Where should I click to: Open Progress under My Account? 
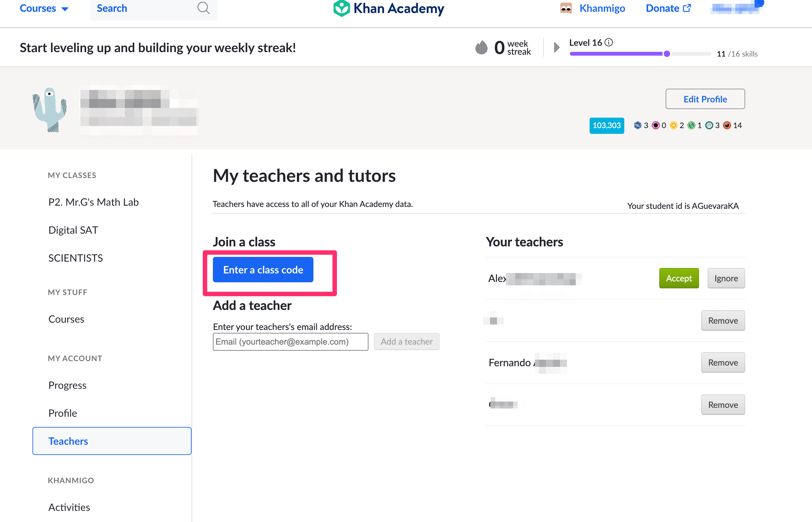[67, 385]
